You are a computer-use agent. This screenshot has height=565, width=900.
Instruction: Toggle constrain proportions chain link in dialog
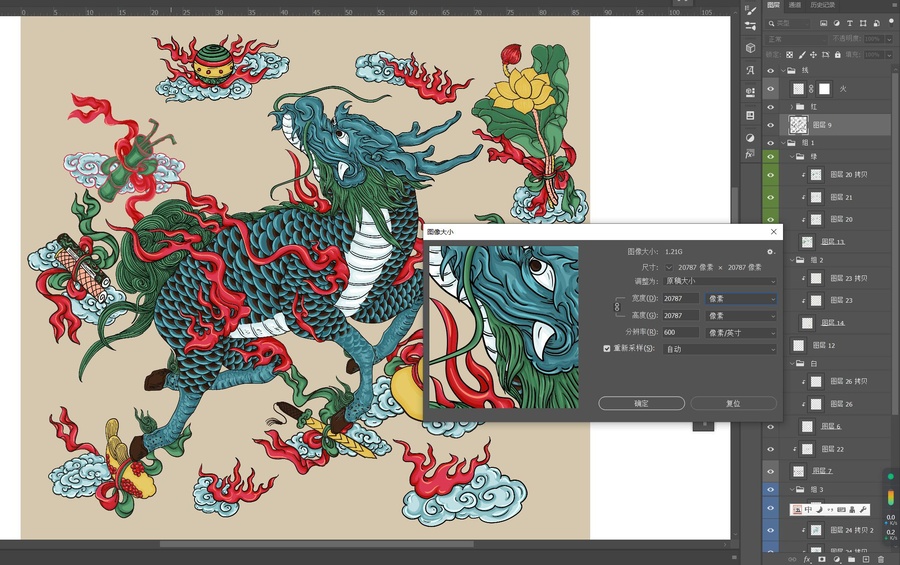pos(617,307)
